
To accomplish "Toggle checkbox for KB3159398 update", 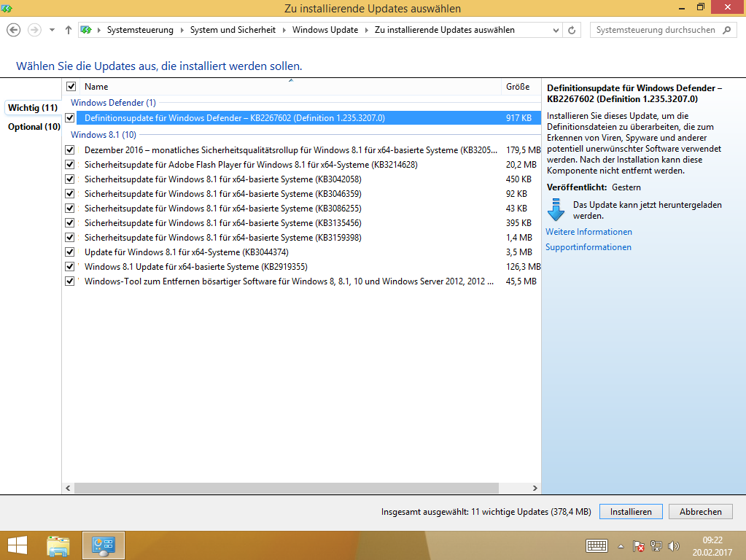I will [70, 238].
